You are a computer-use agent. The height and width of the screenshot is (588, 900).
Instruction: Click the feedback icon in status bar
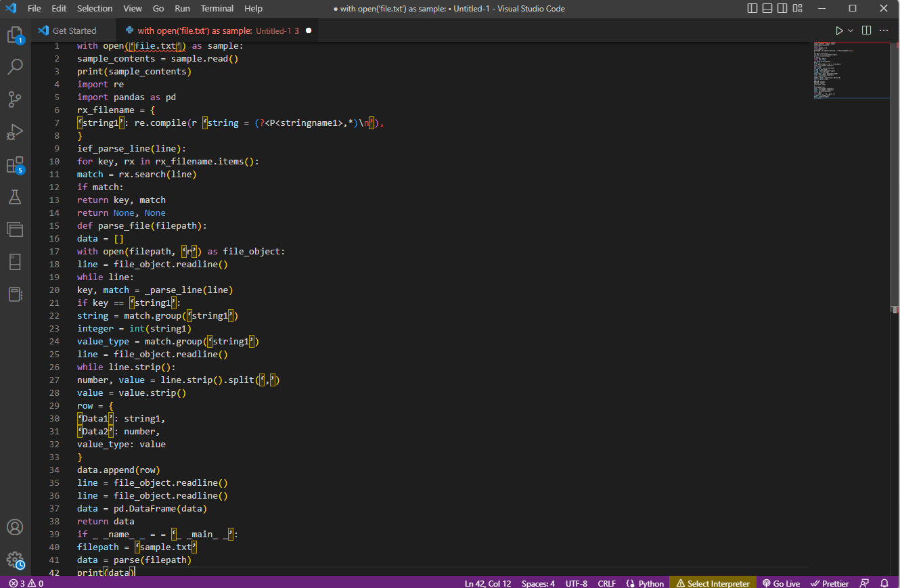[x=864, y=583]
